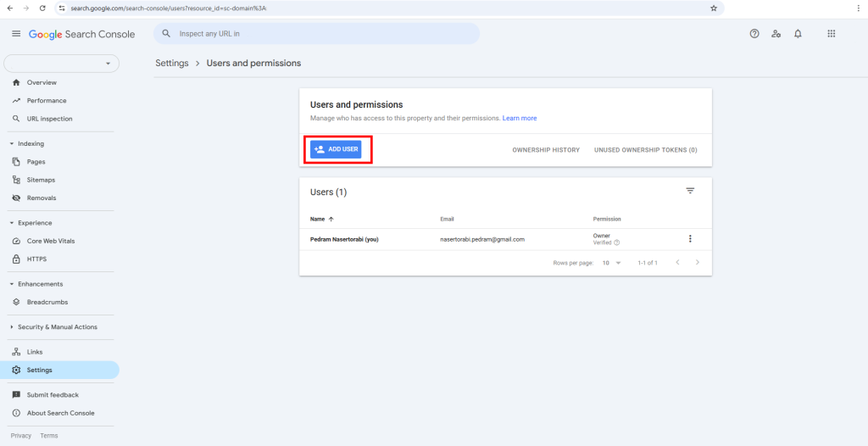Image resolution: width=868 pixels, height=446 pixels.
Task: Open the Learn more link
Action: [520, 118]
